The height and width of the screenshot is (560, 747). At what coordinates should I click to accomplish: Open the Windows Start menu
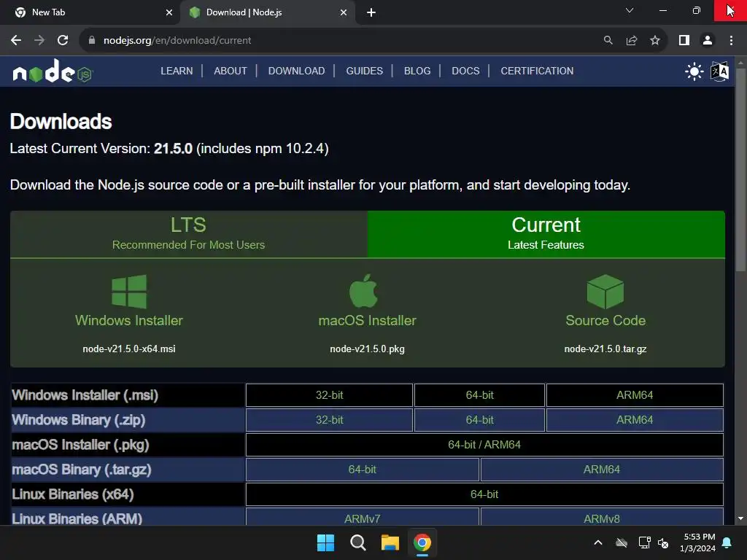[326, 542]
